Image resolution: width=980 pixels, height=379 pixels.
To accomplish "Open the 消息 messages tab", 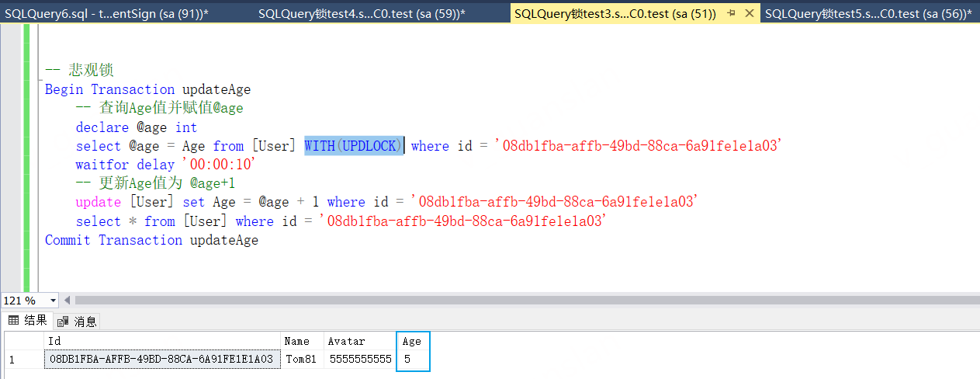I will click(78, 322).
